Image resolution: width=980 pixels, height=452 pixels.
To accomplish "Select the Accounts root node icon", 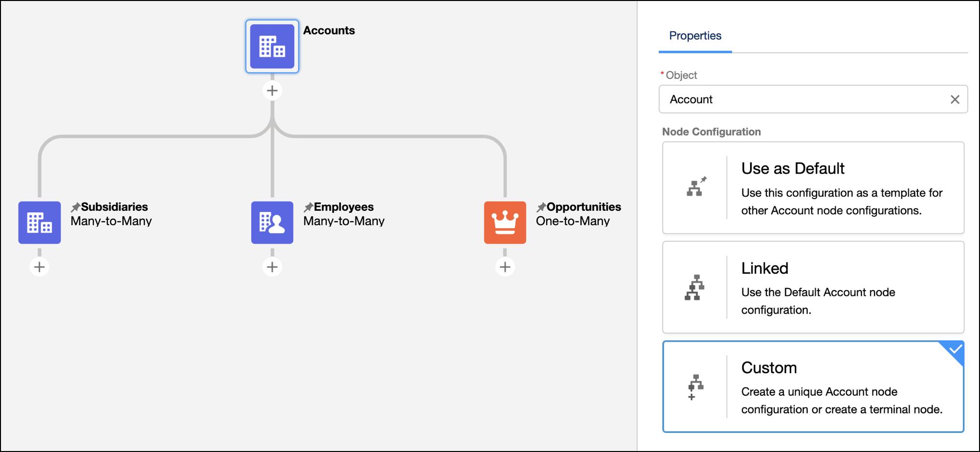I will click(x=272, y=46).
